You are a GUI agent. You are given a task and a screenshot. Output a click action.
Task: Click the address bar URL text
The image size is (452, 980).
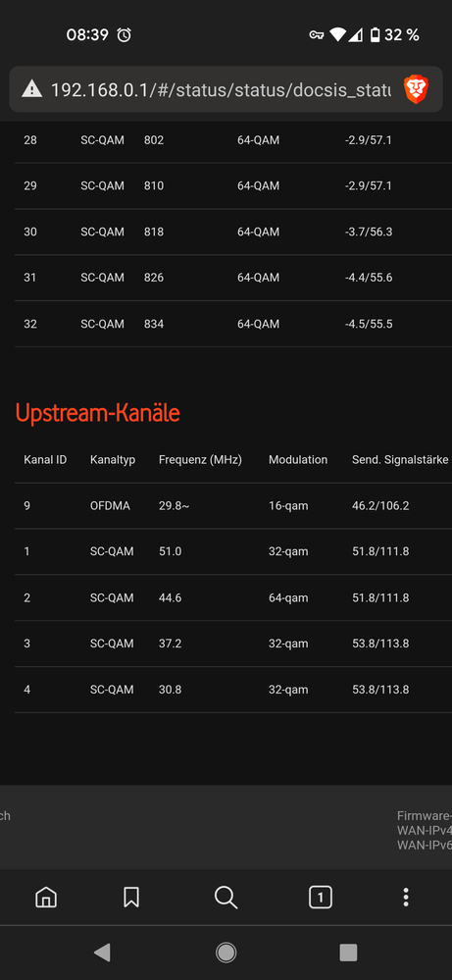[221, 89]
